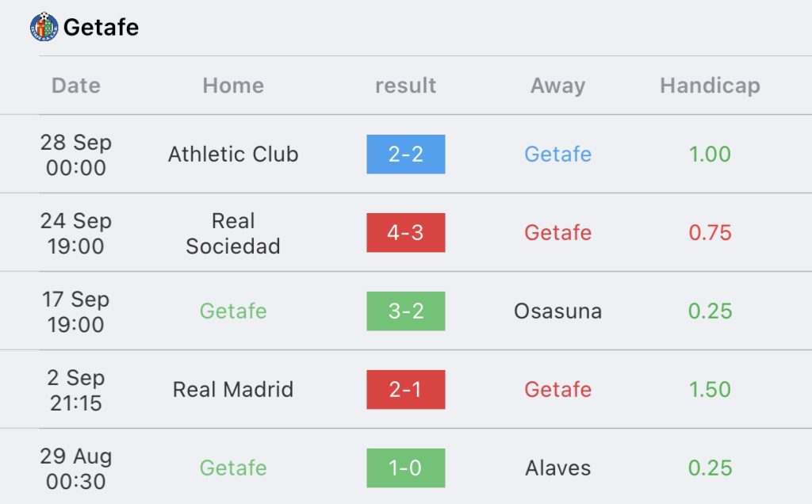Image resolution: width=812 pixels, height=504 pixels.
Task: Click the Getafe club crest icon
Action: pyautogui.click(x=44, y=26)
